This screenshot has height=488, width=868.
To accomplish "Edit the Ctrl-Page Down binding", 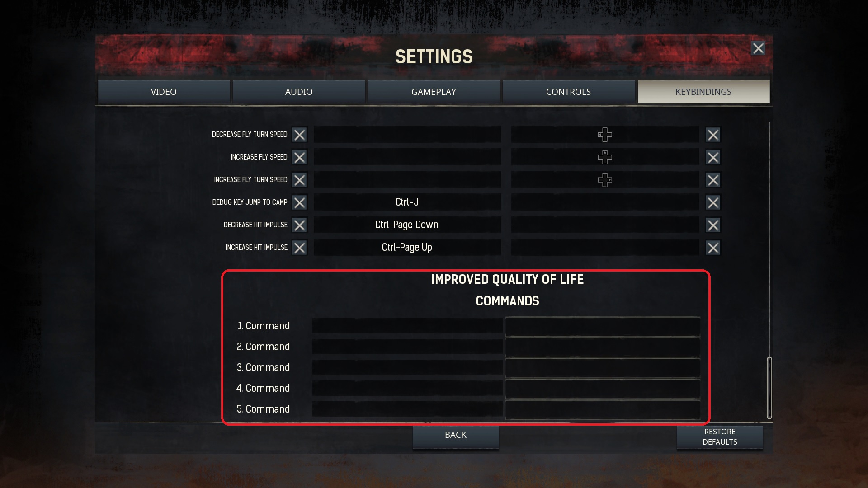I will [407, 225].
